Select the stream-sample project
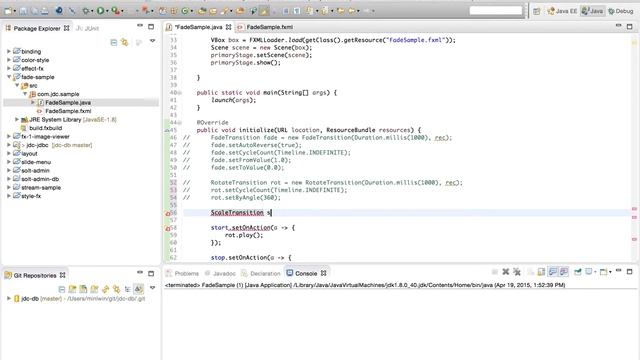Viewport: 640px width, 360px height. coord(37,188)
